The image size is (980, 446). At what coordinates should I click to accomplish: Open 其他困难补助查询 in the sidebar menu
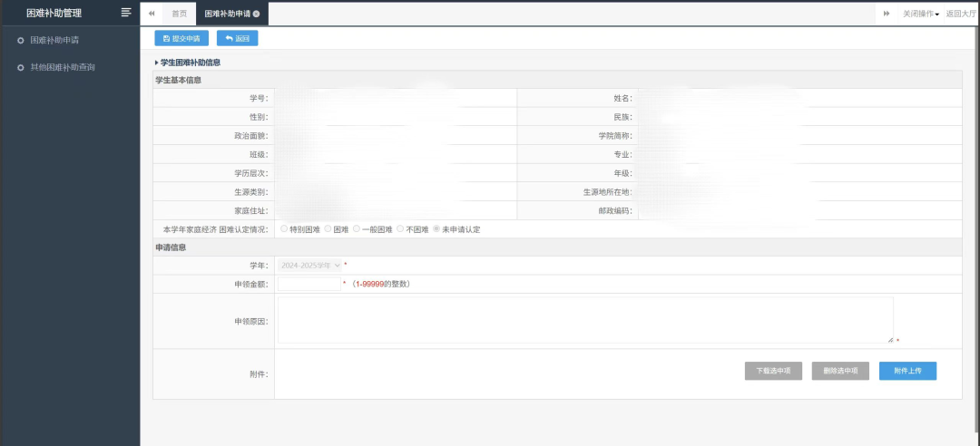coord(64,67)
